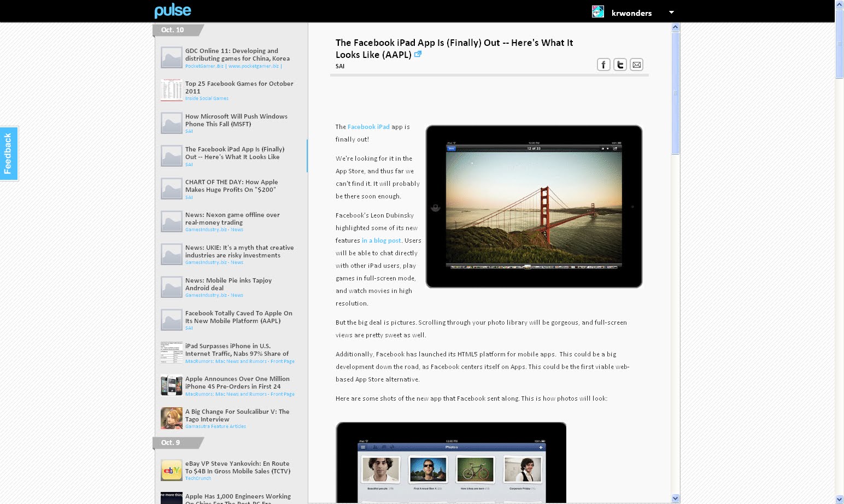
Task: Click the Pulse logo in the header
Action: (173, 10)
